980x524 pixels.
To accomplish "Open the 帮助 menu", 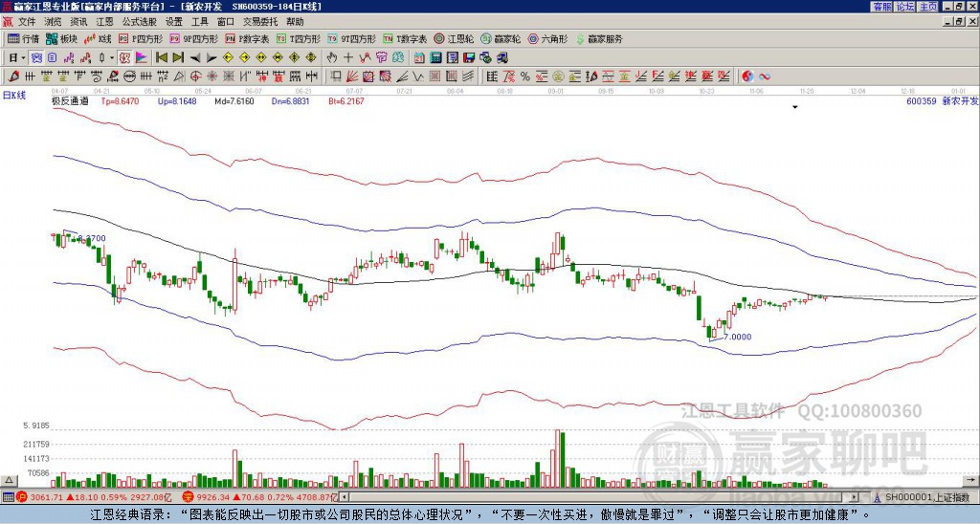I will point(295,22).
